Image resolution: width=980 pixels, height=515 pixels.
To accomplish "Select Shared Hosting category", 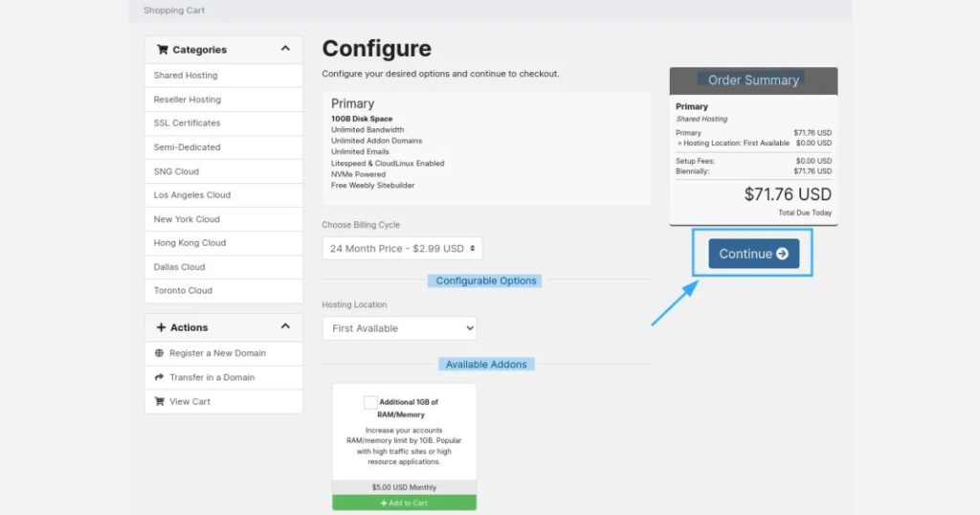I will tap(186, 76).
